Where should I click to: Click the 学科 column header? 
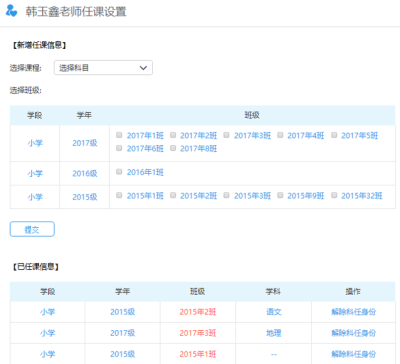(273, 292)
